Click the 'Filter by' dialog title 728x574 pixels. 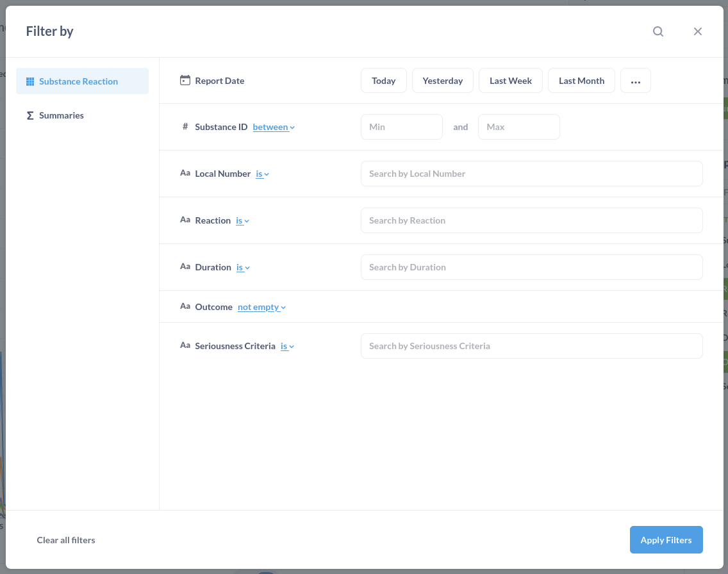click(x=50, y=31)
